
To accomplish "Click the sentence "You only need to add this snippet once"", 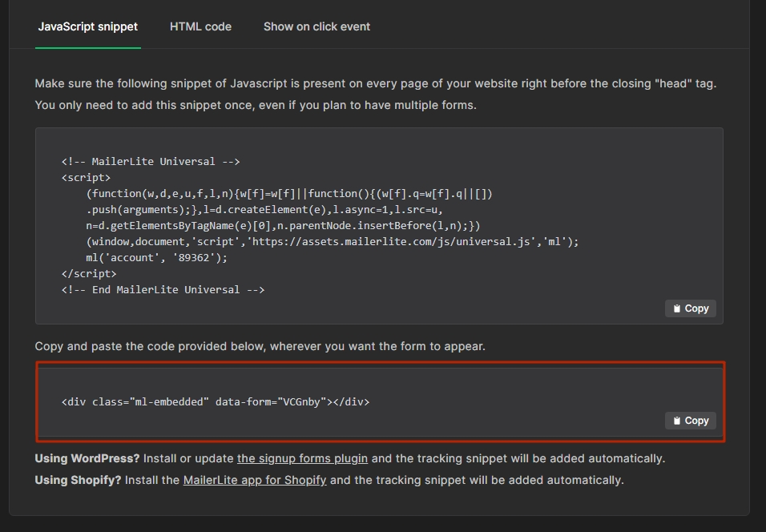I will pyautogui.click(x=256, y=105).
